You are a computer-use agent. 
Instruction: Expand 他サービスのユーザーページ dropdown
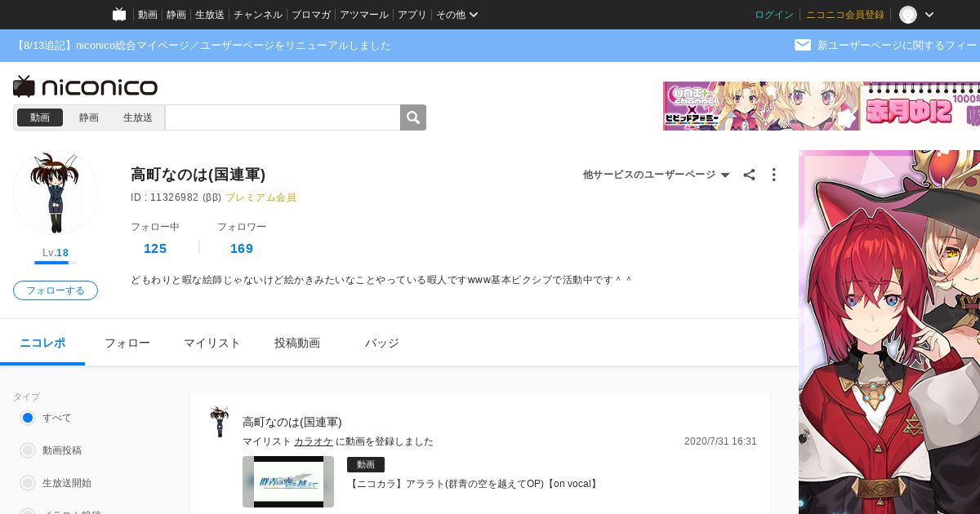click(x=656, y=175)
